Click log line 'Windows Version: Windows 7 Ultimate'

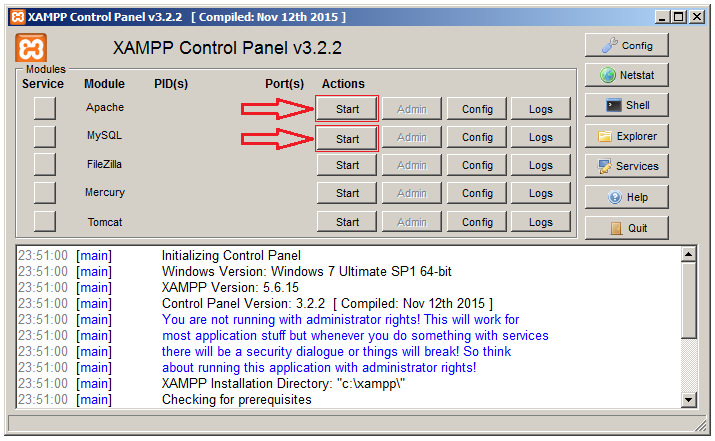[x=306, y=271]
